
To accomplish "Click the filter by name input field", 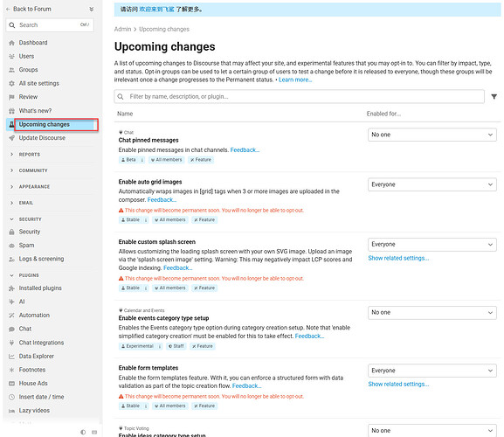I will pos(299,96).
